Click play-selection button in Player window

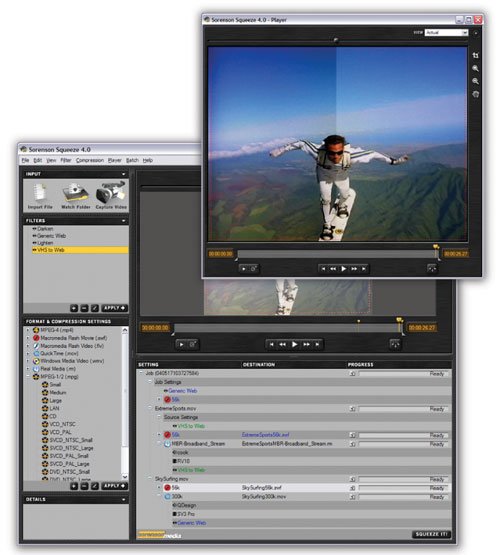(244, 269)
